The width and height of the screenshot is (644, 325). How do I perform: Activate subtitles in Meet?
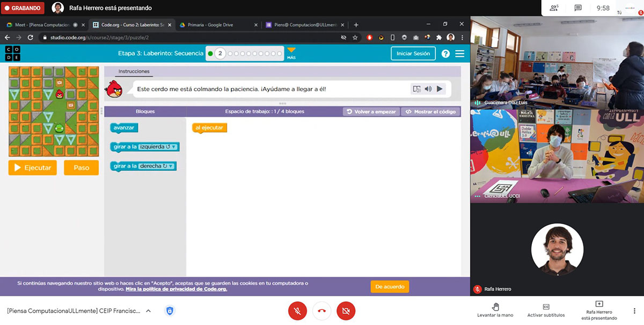pos(546,310)
